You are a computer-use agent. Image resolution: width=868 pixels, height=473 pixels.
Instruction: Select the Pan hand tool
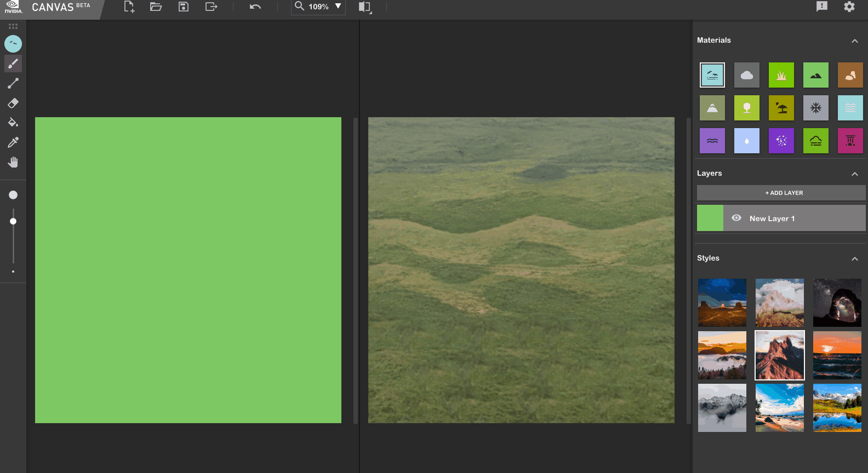point(13,162)
